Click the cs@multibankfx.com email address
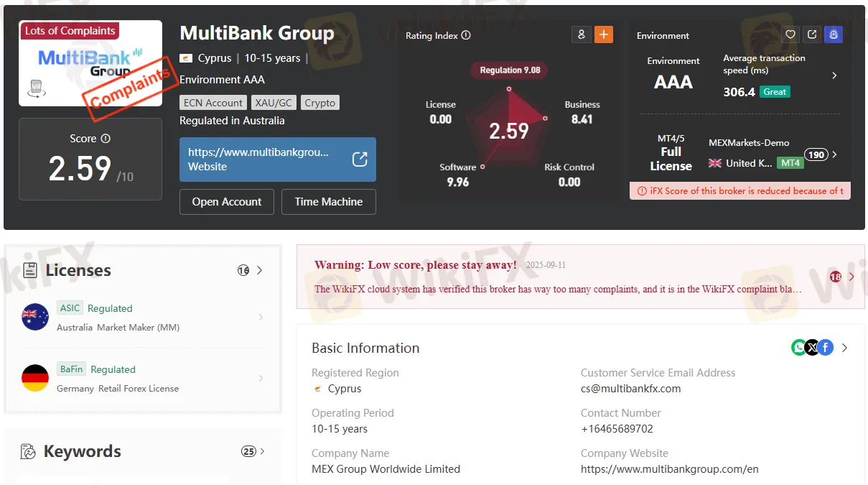The image size is (868, 485). 631,389
